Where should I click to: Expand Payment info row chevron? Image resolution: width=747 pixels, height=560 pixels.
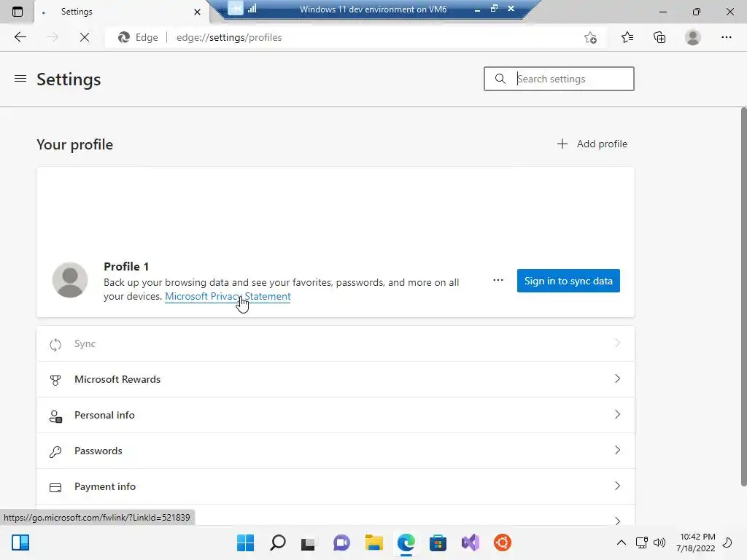pos(617,486)
